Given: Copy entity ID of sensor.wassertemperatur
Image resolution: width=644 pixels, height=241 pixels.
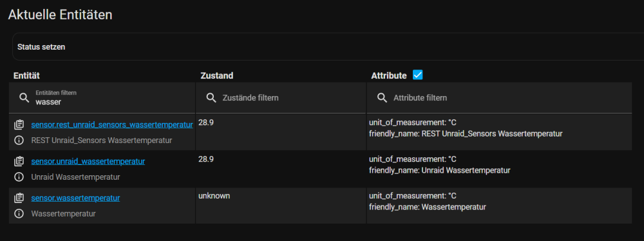Looking at the screenshot, I should tap(19, 198).
